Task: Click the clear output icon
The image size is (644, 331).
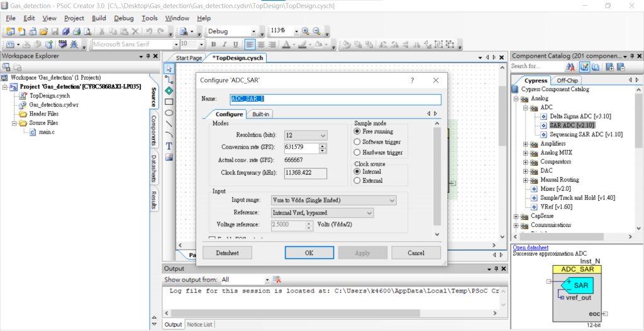Action: 277,279
